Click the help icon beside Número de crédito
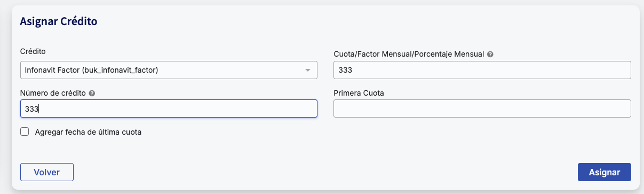644x194 pixels. (x=92, y=93)
